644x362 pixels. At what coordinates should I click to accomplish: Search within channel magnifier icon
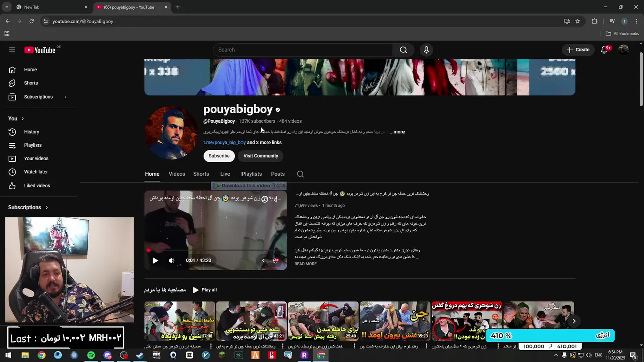pos(300,174)
